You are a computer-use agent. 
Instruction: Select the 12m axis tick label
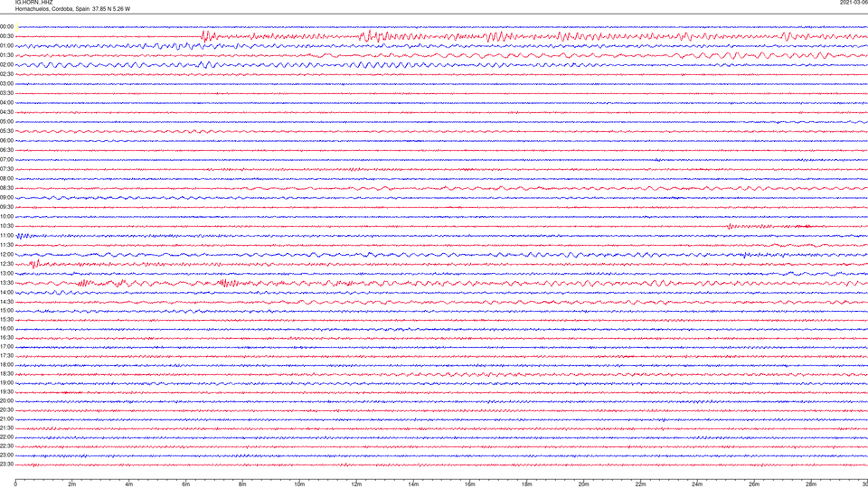click(x=356, y=484)
